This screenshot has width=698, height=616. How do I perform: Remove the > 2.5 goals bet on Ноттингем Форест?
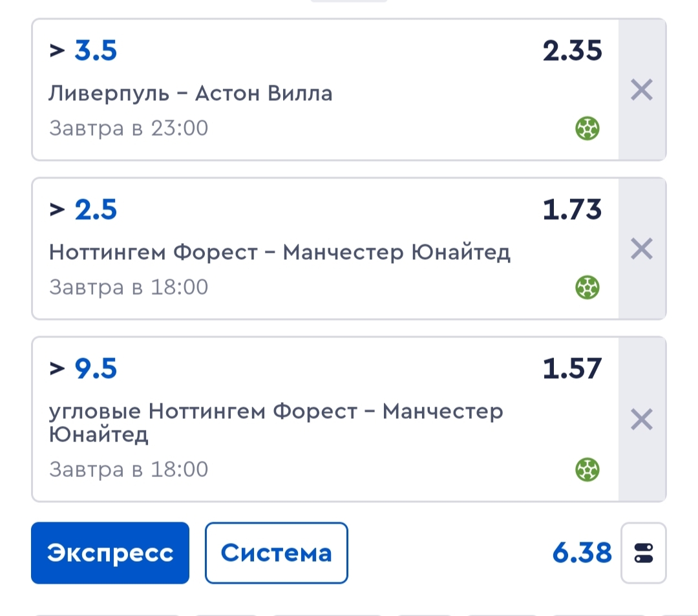click(x=641, y=249)
